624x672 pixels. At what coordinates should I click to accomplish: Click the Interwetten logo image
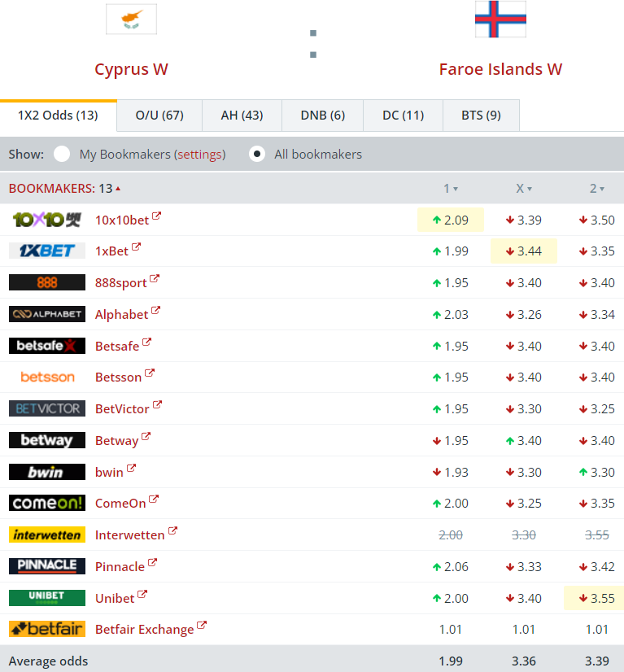46,535
